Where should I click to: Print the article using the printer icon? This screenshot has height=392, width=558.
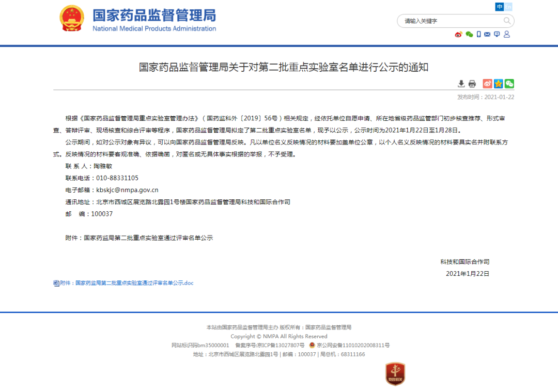click(472, 84)
